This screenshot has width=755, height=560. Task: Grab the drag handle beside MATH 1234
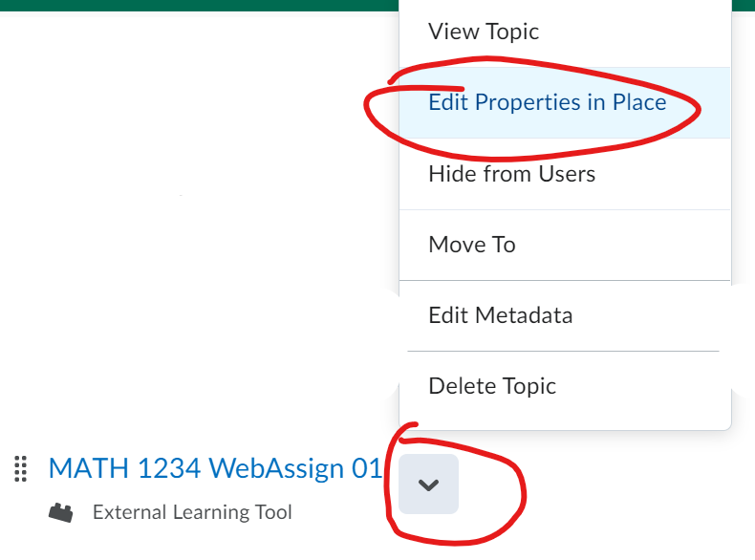point(20,469)
